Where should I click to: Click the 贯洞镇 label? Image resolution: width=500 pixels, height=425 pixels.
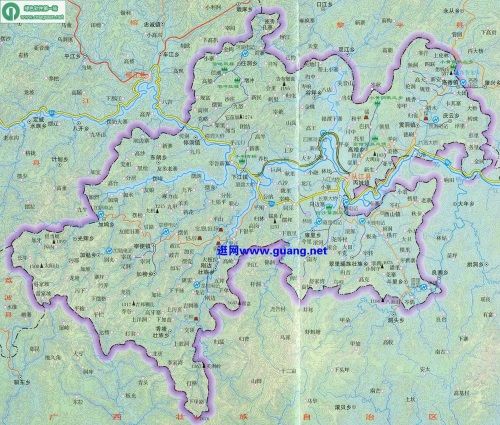[407, 124]
